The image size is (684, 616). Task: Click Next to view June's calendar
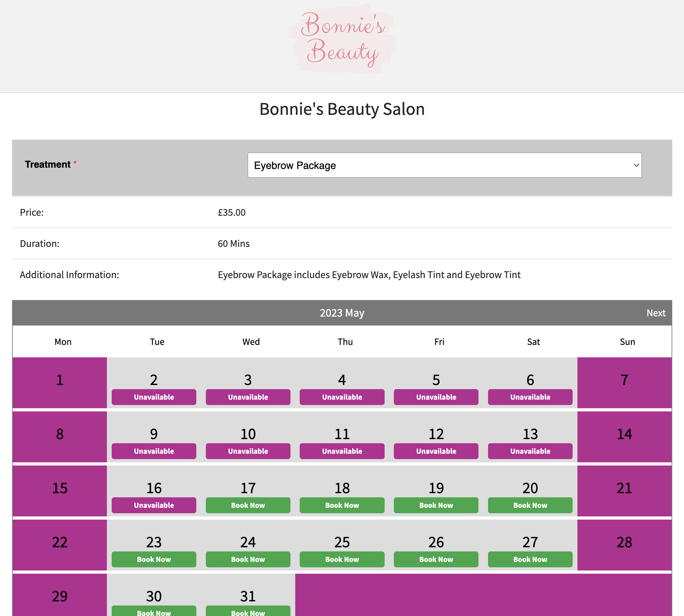[656, 313]
